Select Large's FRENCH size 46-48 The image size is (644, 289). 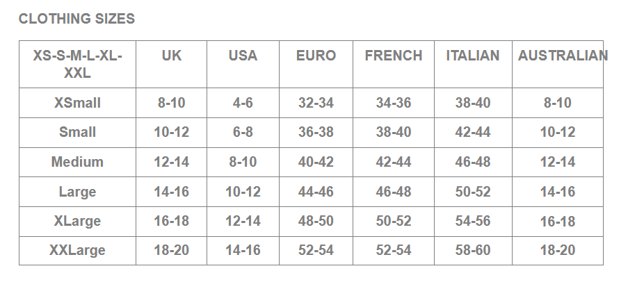coord(394,192)
